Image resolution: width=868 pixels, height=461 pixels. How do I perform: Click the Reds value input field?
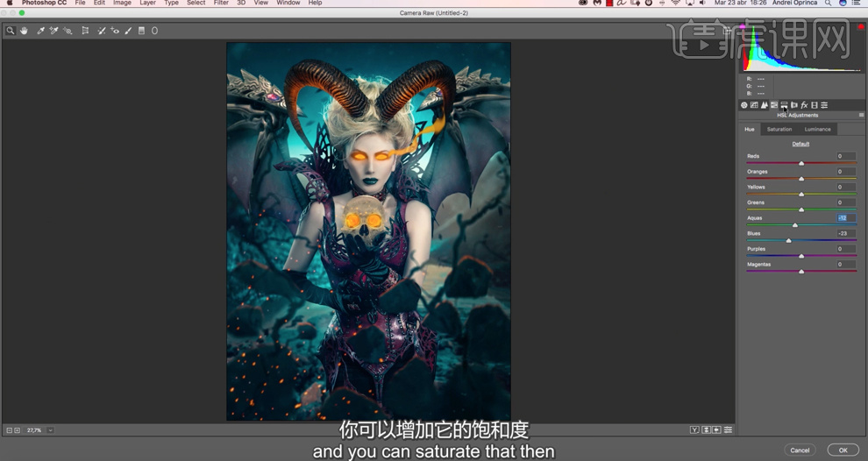845,156
